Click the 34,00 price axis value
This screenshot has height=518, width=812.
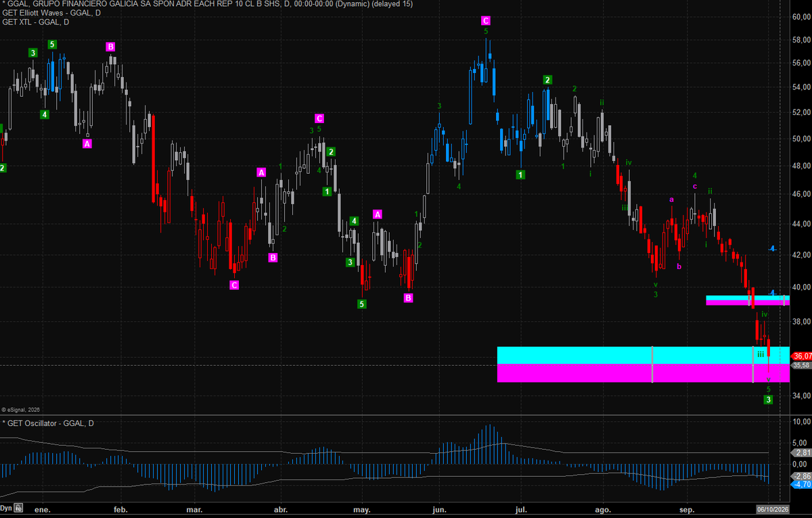click(801, 395)
